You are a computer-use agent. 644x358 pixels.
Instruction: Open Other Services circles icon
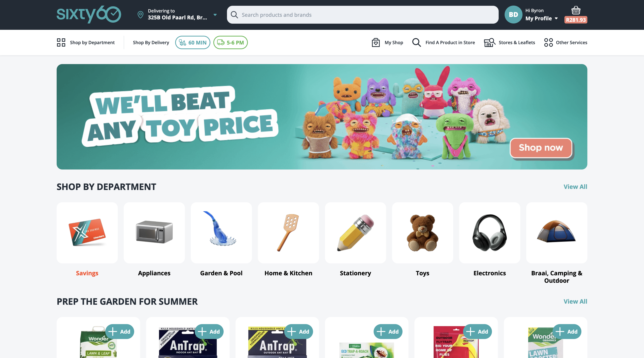[549, 42]
